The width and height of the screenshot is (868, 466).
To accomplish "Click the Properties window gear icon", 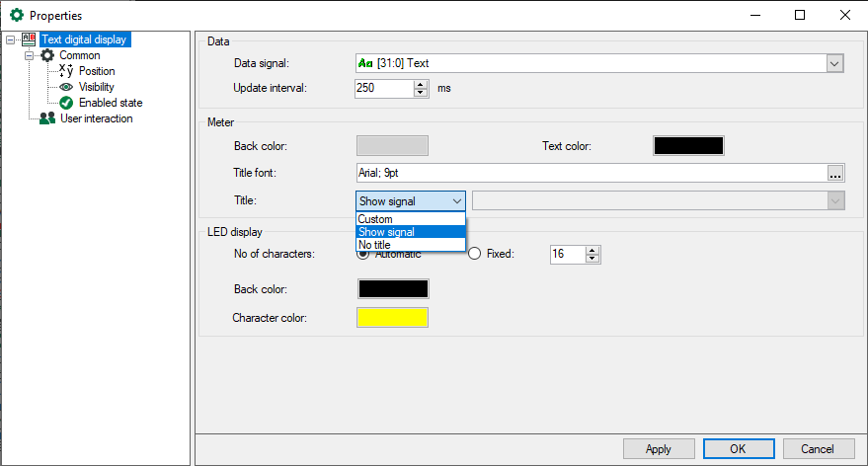I will pos(16,15).
